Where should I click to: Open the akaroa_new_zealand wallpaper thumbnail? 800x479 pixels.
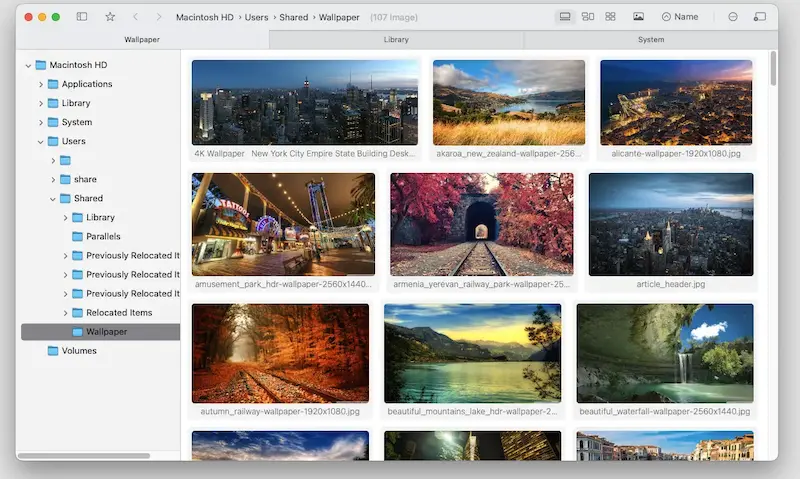(x=509, y=102)
